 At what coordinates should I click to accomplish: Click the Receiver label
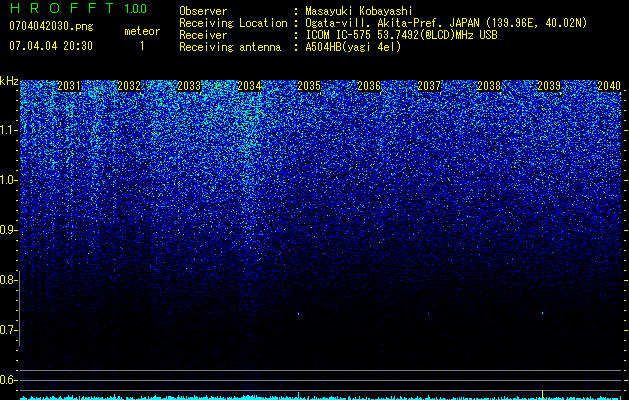coord(203,35)
